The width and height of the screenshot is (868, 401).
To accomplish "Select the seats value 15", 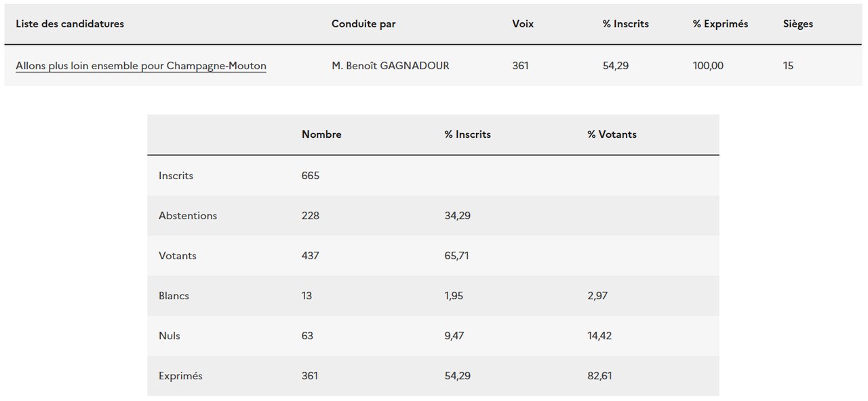I will coord(788,66).
